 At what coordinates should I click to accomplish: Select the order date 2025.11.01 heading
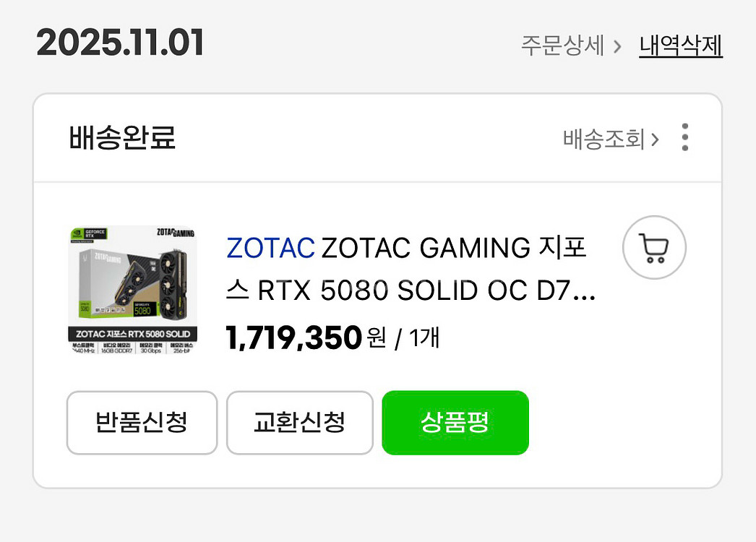tap(120, 43)
